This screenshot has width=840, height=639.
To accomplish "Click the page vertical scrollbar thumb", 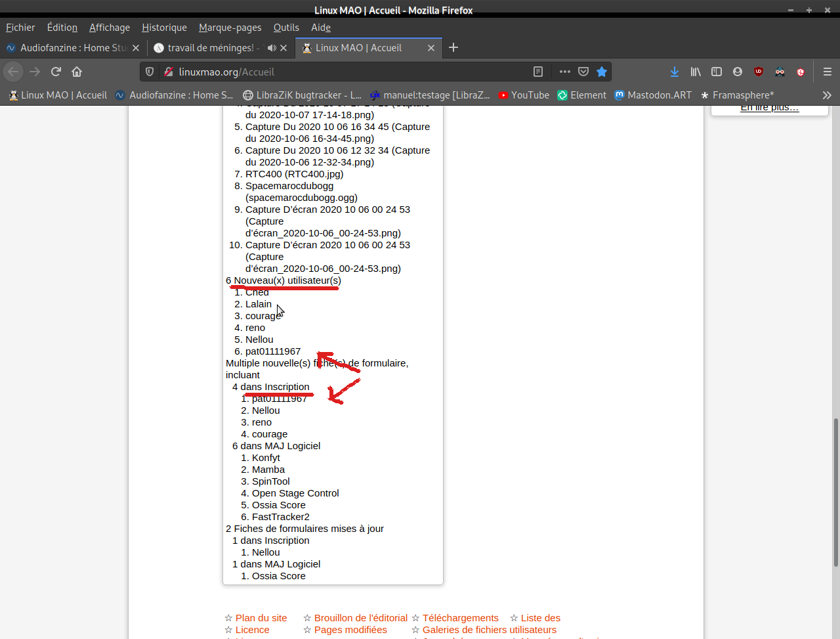I will pos(835,492).
